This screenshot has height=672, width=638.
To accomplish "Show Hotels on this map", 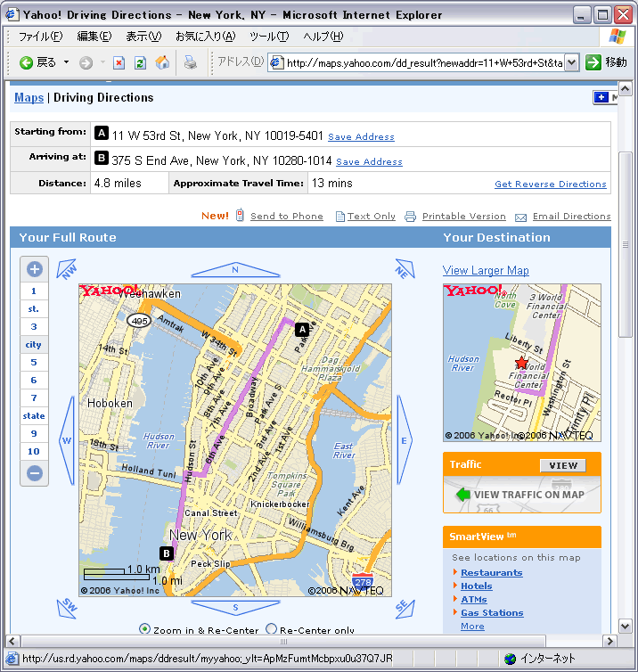I will pyautogui.click(x=477, y=586).
